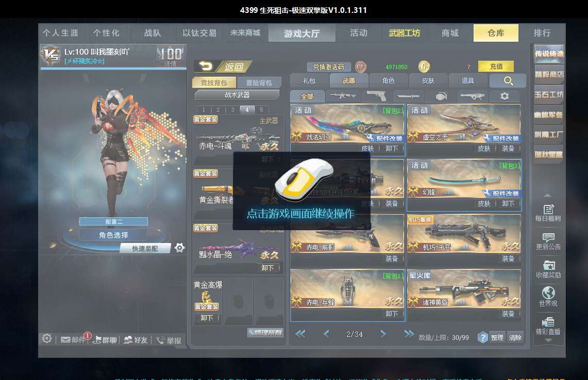The image size is (588, 380).
Task: Click 装备 for 诸神黄昏
Action: pyautogui.click(x=508, y=314)
